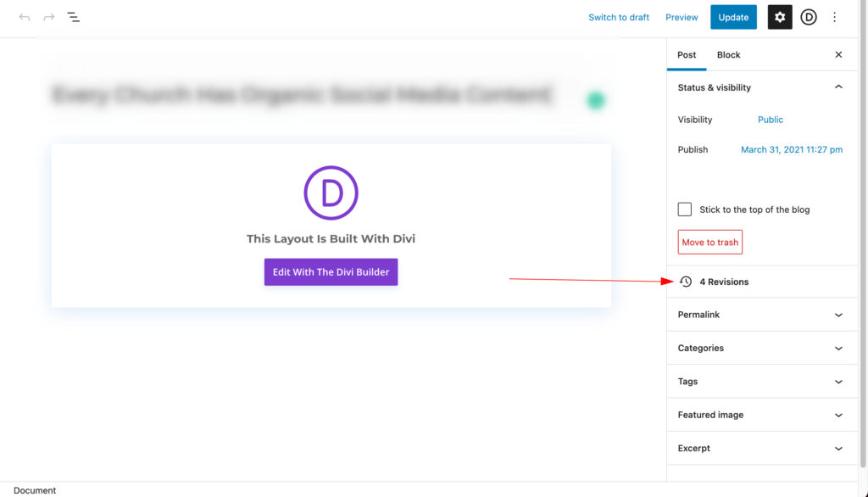
Task: Open the Divi circle D toolbar icon
Action: 808,17
